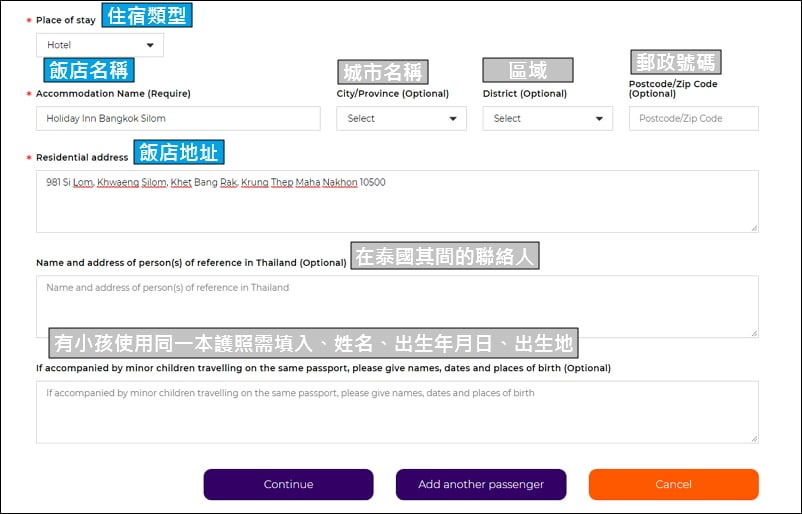Click the minor children details text area
Viewport: 802px width, 514px height.
point(397,412)
